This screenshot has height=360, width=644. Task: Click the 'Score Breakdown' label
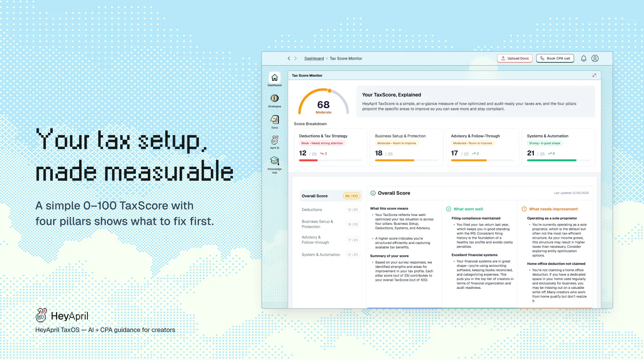[310, 124]
